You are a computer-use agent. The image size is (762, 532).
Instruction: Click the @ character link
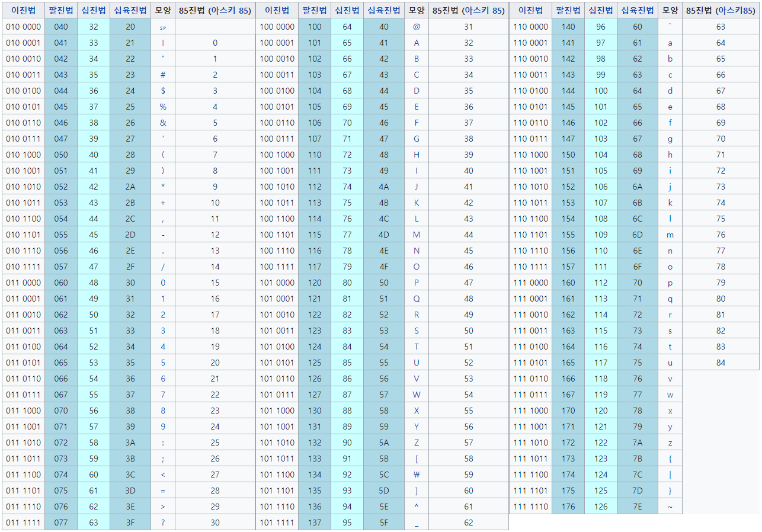pos(417,27)
